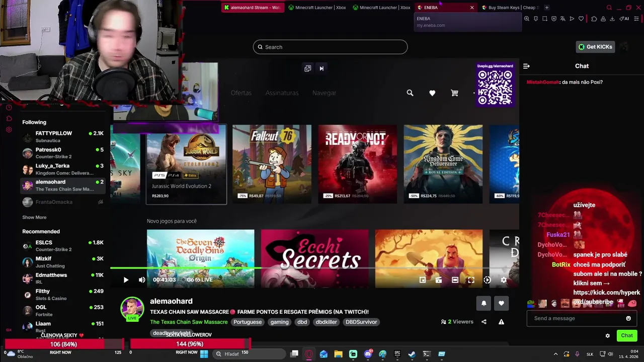Image resolution: width=644 pixels, height=362 pixels.
Task: Click the pin icon in browser toolbar
Action: coord(536,19)
